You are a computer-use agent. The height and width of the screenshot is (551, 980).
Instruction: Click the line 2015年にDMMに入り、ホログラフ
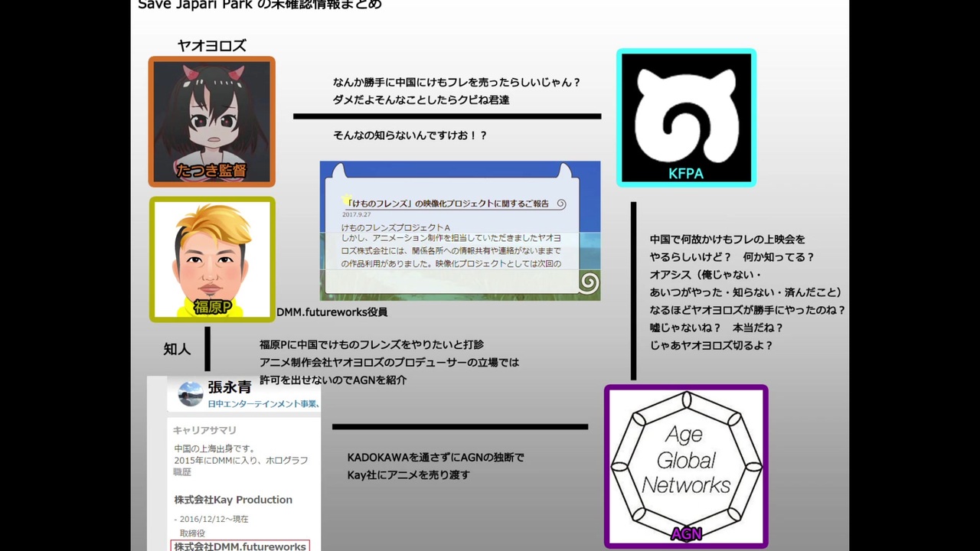coord(241,461)
